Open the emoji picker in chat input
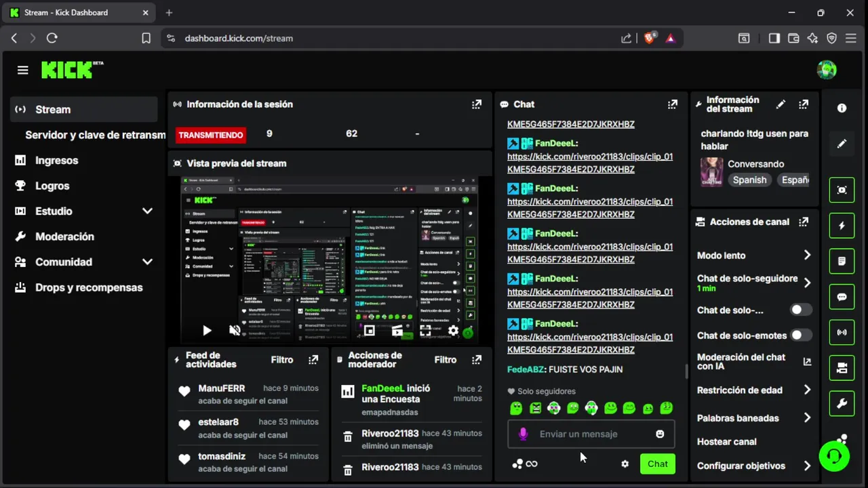 [x=660, y=434]
